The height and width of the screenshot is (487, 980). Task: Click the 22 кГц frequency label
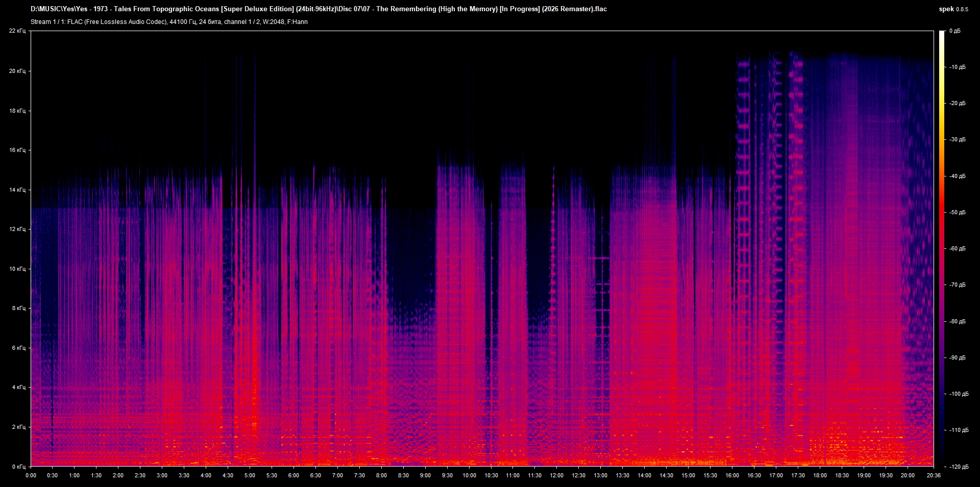click(x=17, y=31)
